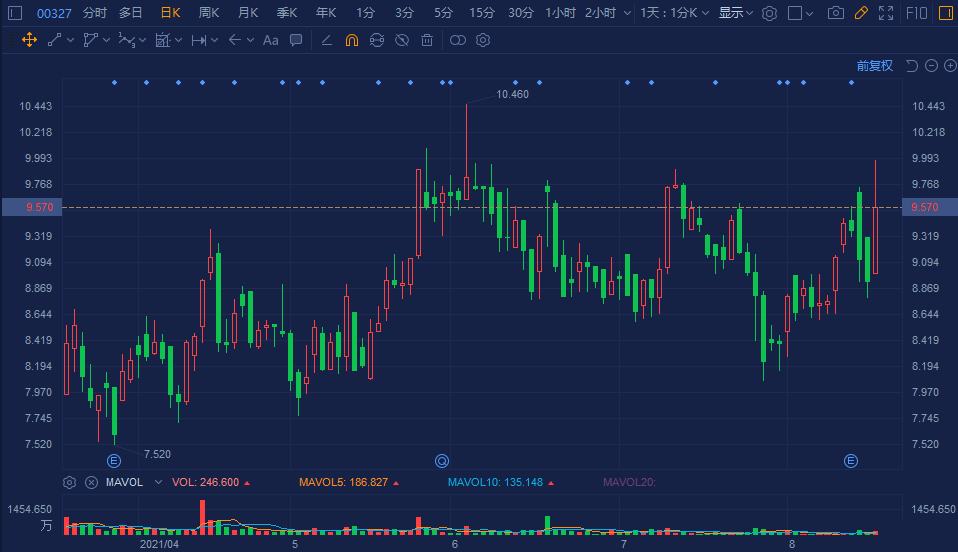Expand the polygon tool options arrow
Screen dimensions: 958x552
[x=106, y=40]
